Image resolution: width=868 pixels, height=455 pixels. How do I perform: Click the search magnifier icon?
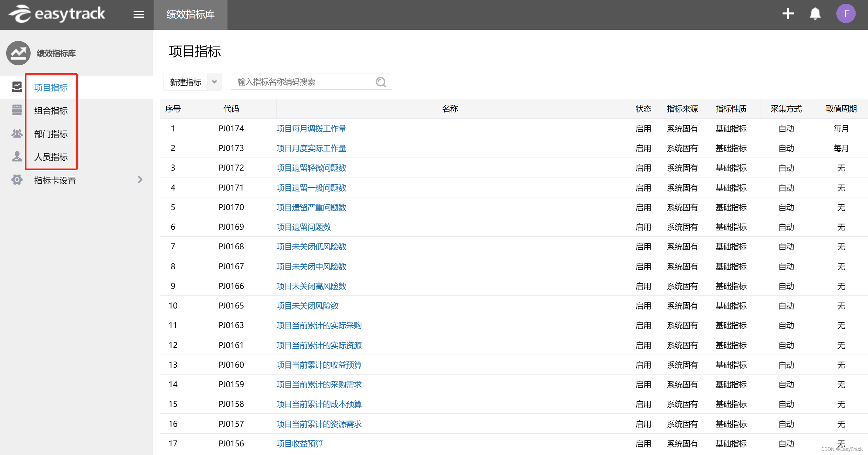point(381,82)
